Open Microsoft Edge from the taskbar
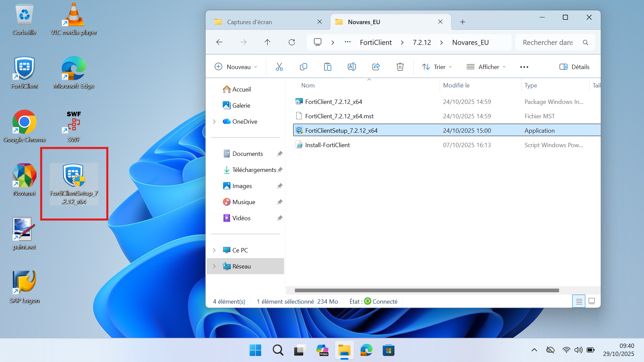The height and width of the screenshot is (362, 644). coord(366,350)
